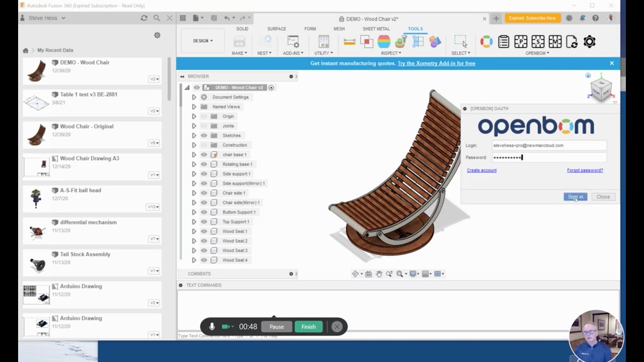
Task: Toggle visibility of chair base:1
Action: [204, 155]
